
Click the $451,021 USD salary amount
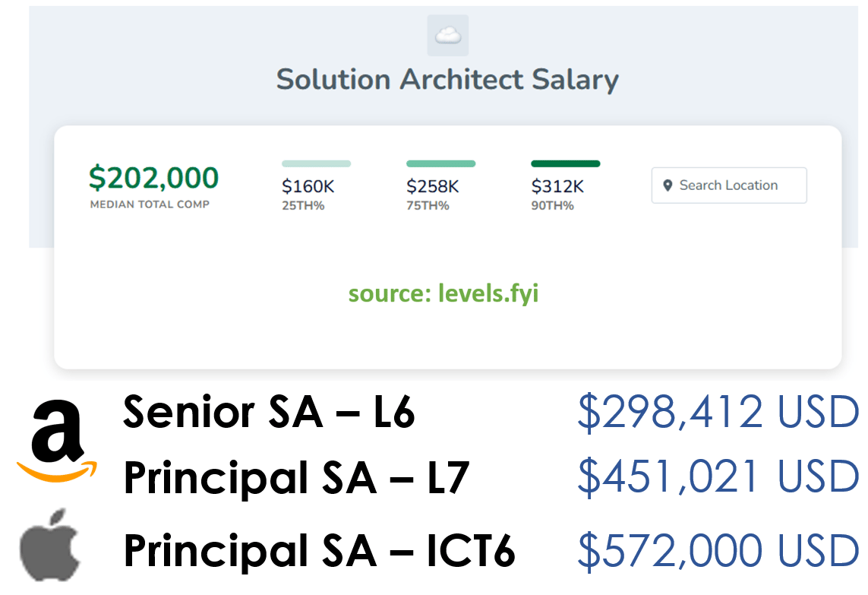pyautogui.click(x=718, y=476)
